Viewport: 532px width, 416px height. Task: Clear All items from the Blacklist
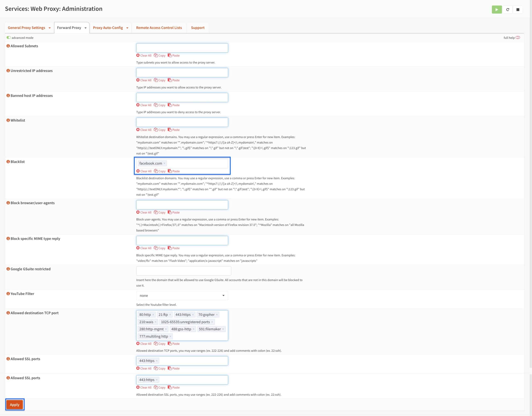144,171
